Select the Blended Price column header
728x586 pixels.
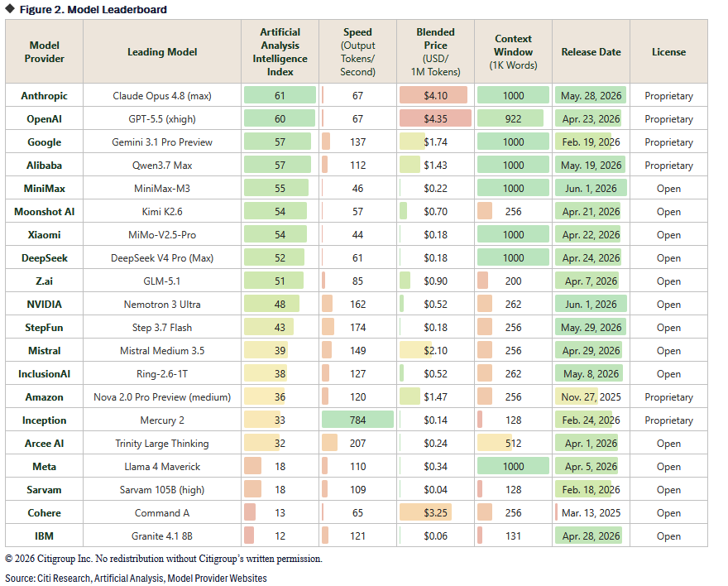pyautogui.click(x=435, y=51)
